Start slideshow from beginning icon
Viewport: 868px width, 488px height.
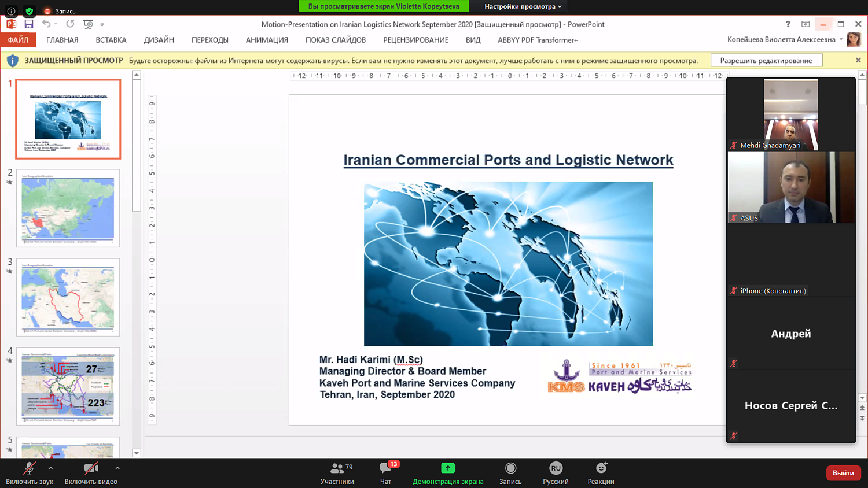[x=88, y=24]
